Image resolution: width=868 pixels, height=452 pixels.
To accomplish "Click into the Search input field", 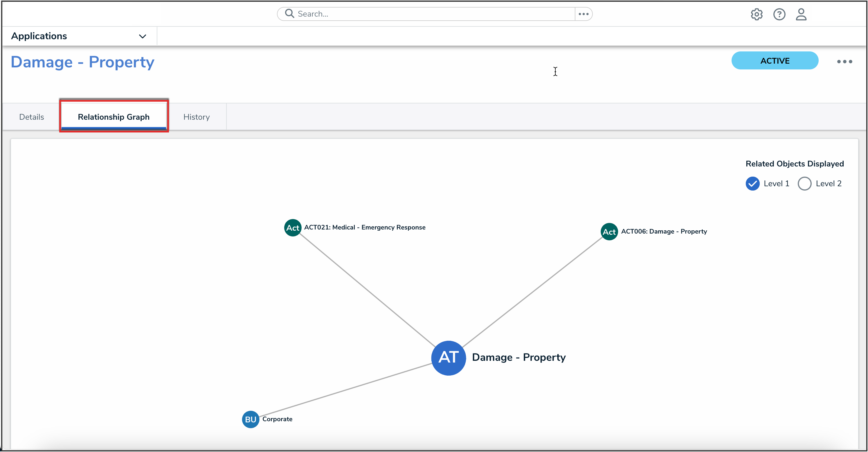I will (431, 14).
